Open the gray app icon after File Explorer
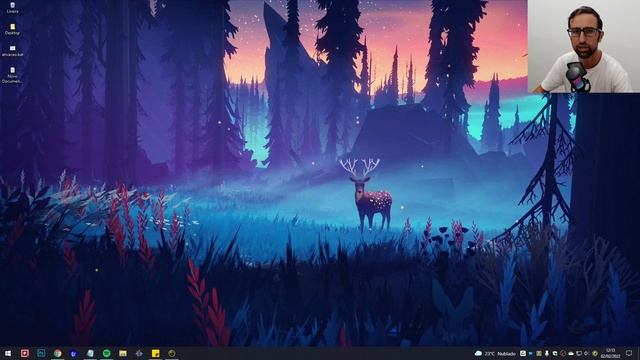640x360 pixels. [139, 353]
